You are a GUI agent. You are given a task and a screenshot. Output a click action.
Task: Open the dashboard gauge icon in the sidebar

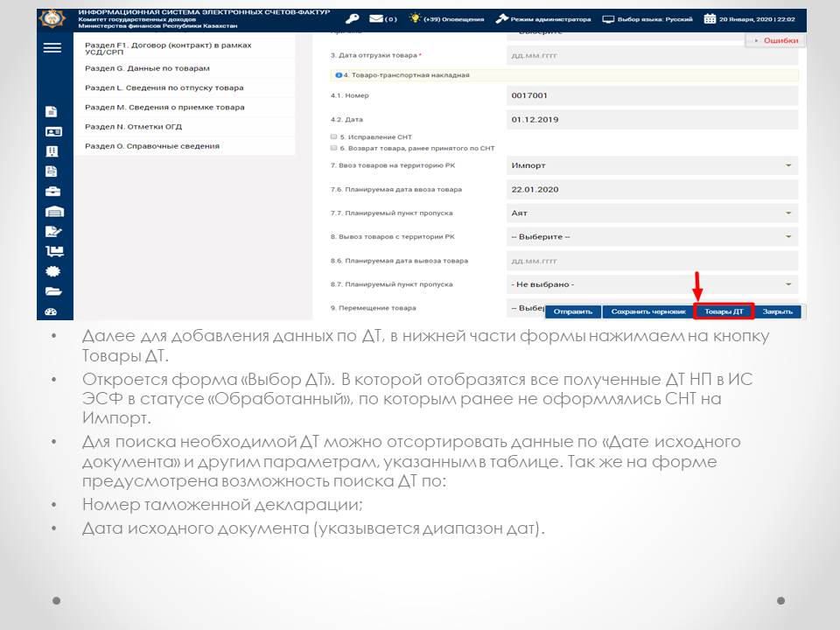52,311
